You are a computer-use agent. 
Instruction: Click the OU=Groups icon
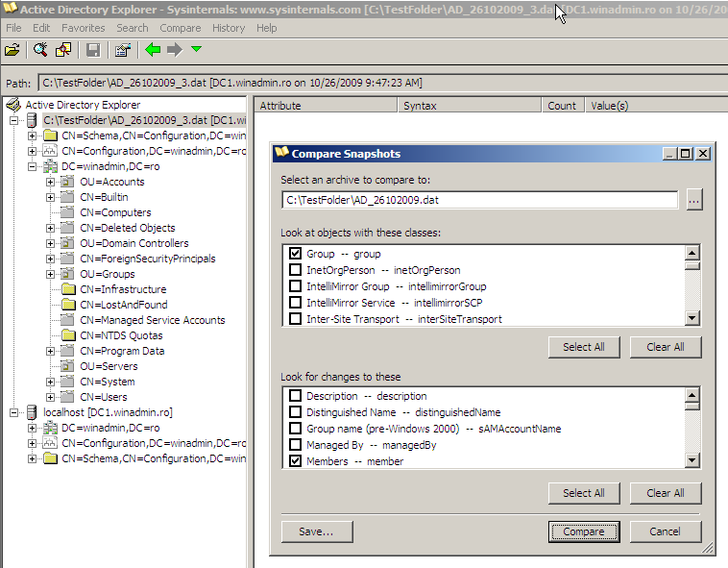[x=67, y=274]
